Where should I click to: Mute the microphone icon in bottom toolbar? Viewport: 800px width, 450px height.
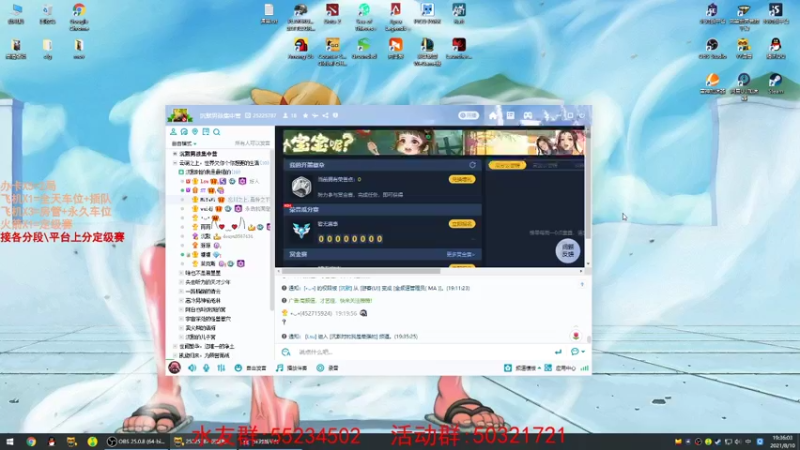pos(206,368)
